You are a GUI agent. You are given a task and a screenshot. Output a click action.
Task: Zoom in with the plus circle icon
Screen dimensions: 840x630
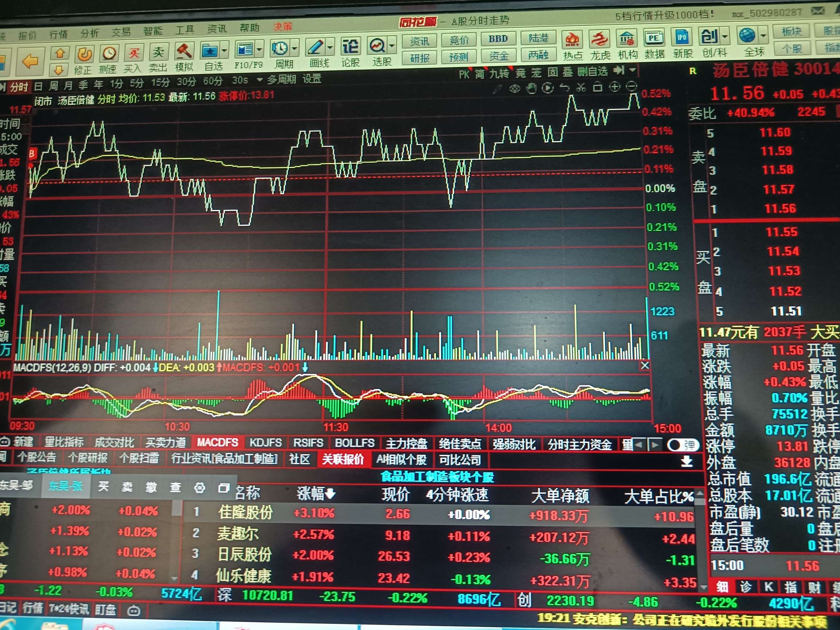point(614,87)
